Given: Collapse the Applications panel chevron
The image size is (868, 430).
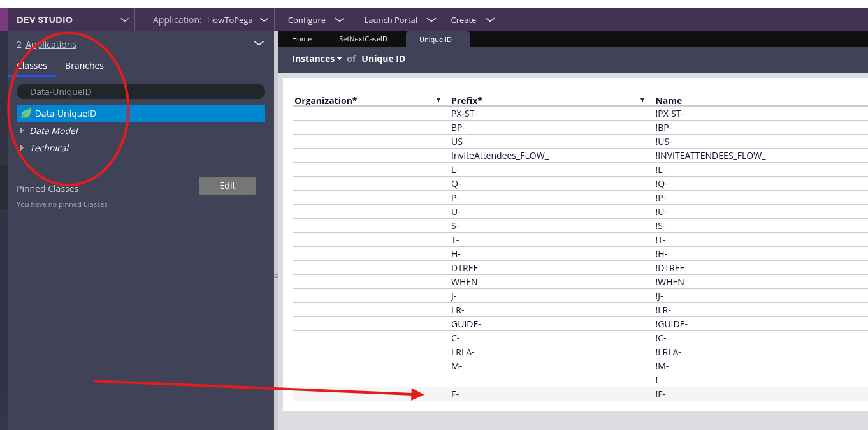Looking at the screenshot, I should tap(259, 44).
